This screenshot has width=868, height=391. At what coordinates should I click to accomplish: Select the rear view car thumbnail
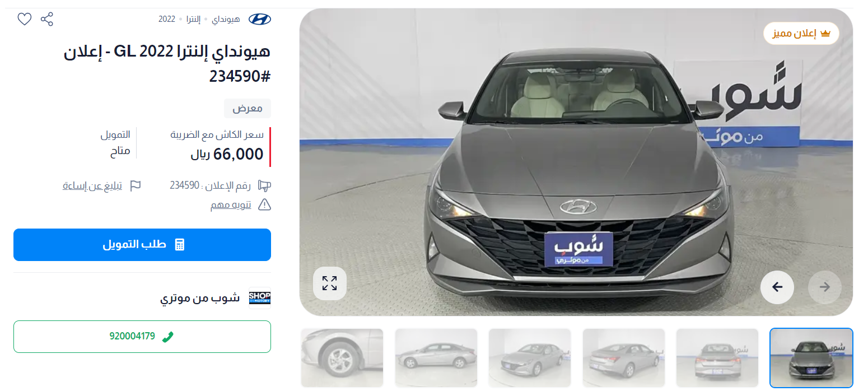tap(717, 357)
